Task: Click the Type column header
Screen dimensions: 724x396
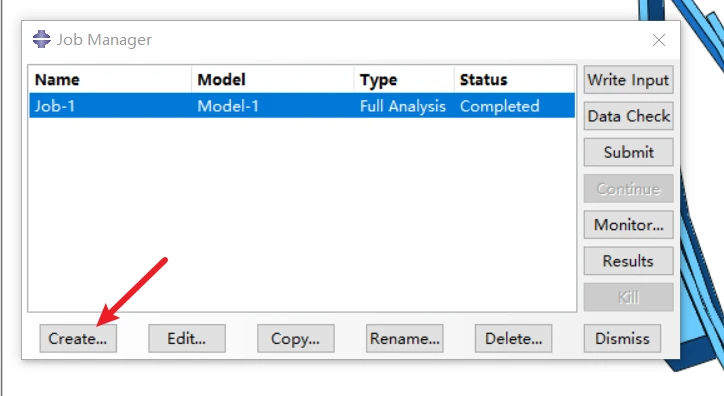Action: [404, 79]
